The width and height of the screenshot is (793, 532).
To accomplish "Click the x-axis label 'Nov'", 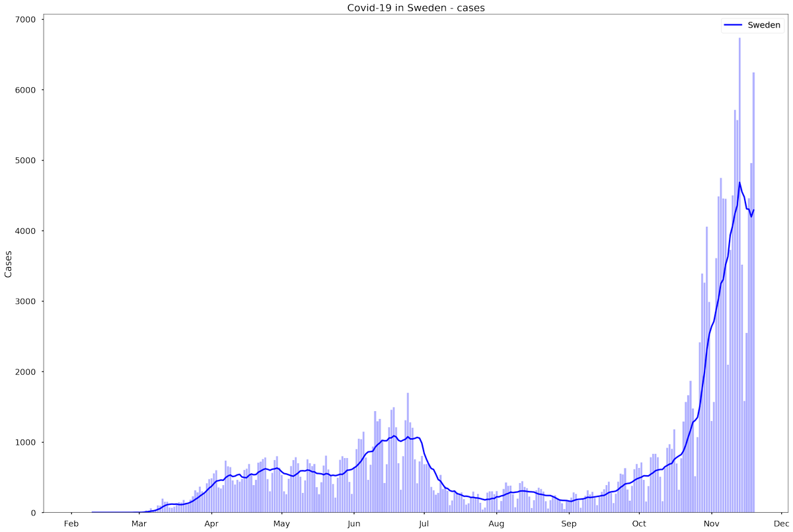I will [711, 524].
